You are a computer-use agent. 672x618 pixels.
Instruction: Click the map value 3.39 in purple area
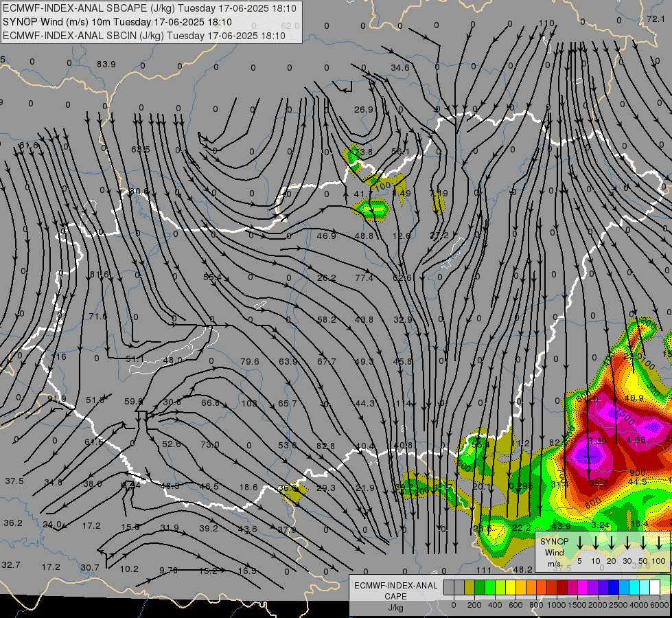[x=597, y=442]
